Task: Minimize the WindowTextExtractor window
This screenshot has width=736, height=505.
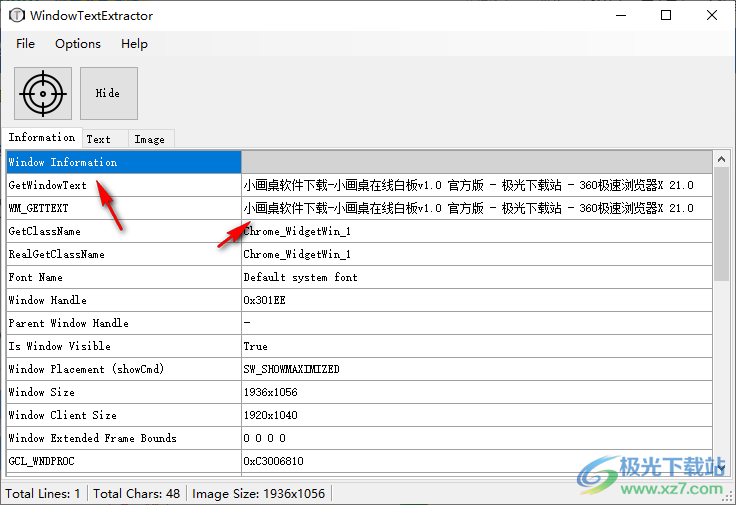Action: tap(621, 15)
